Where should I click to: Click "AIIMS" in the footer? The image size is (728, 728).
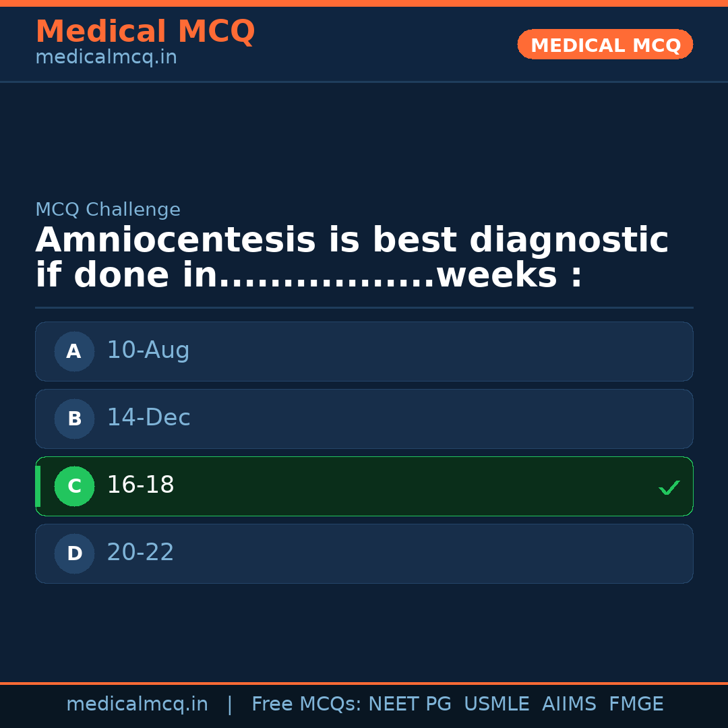tap(569, 704)
